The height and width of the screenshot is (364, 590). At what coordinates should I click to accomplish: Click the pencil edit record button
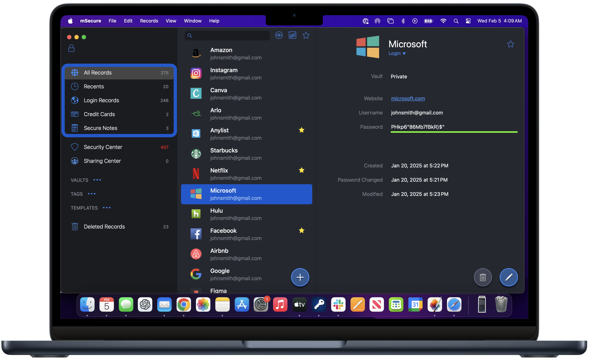[x=509, y=277]
